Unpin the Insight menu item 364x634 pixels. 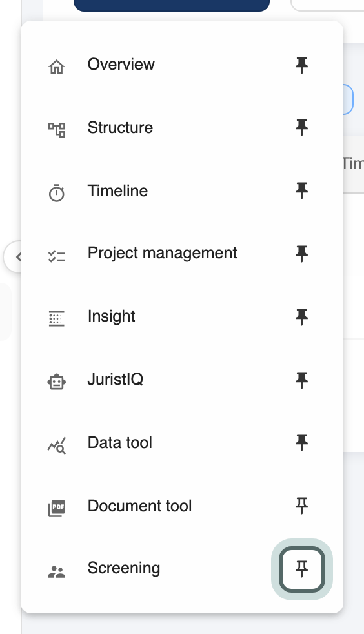pos(302,317)
